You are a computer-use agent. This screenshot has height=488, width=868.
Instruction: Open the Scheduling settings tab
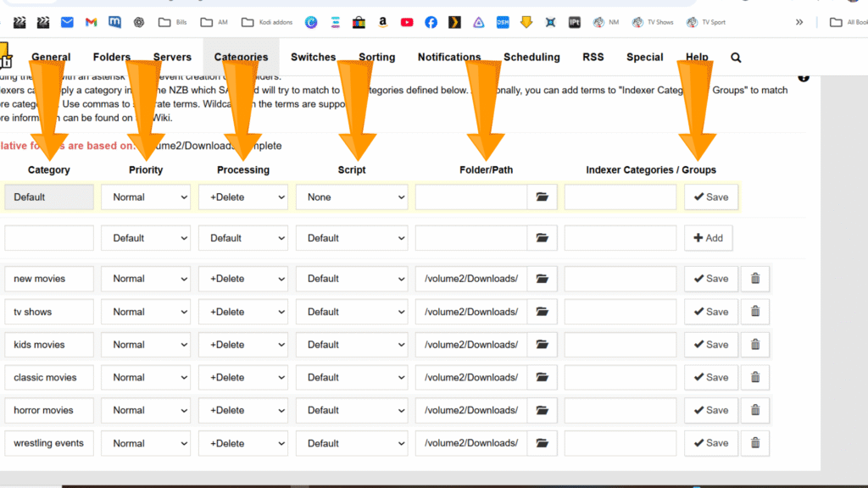pos(531,58)
